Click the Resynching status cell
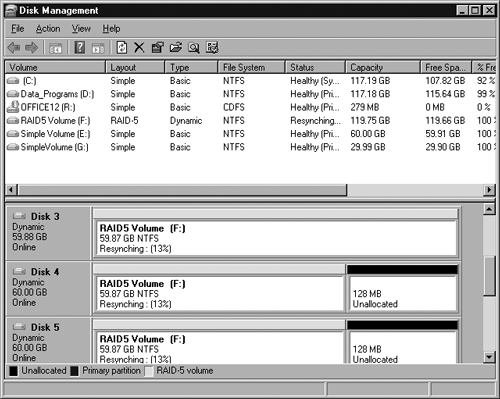 click(315, 121)
